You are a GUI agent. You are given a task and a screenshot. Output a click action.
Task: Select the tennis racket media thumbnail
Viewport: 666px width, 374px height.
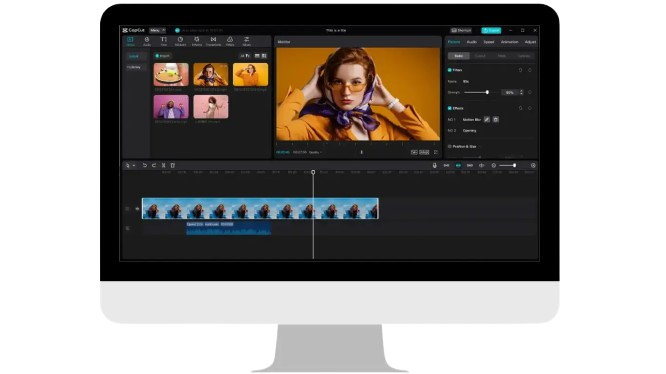[171, 74]
